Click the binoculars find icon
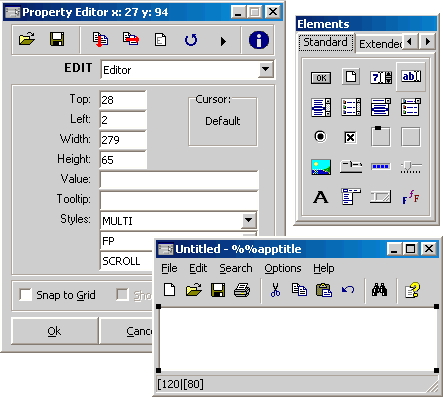The height and width of the screenshot is (397, 443). (379, 290)
